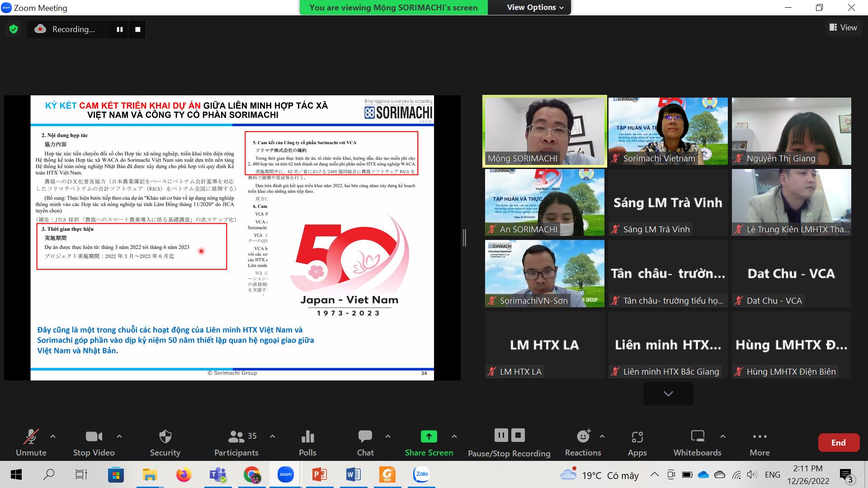Open Chrome from taskbar
Image resolution: width=868 pixels, height=488 pixels.
click(252, 474)
